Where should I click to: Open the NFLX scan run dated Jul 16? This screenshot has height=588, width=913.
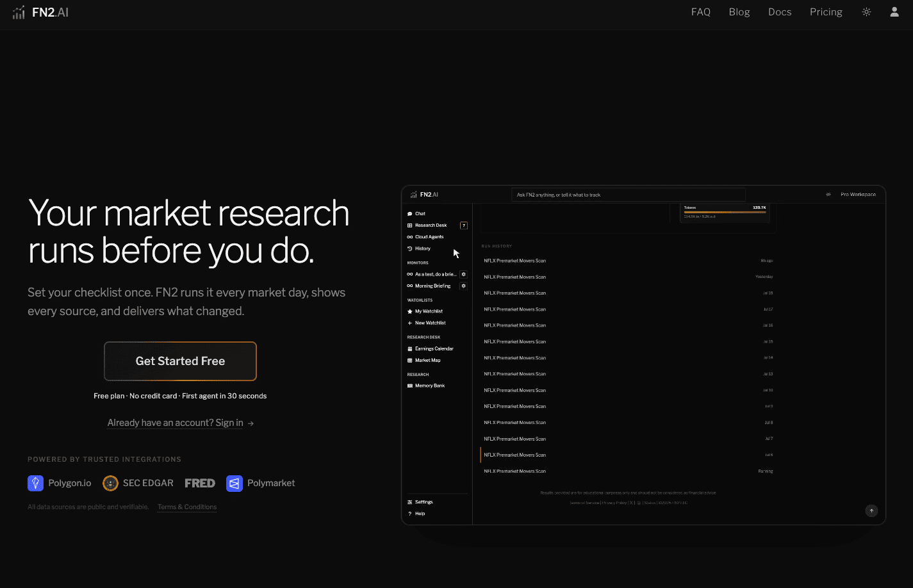tap(628, 325)
